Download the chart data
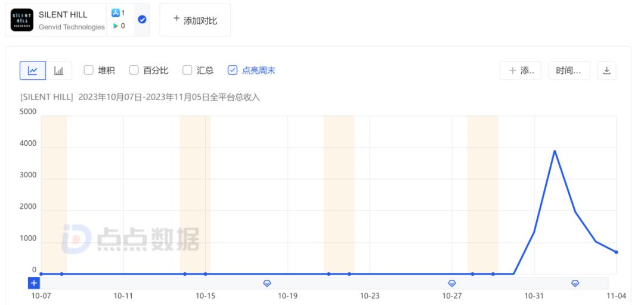The height and width of the screenshot is (305, 644). pos(606,70)
